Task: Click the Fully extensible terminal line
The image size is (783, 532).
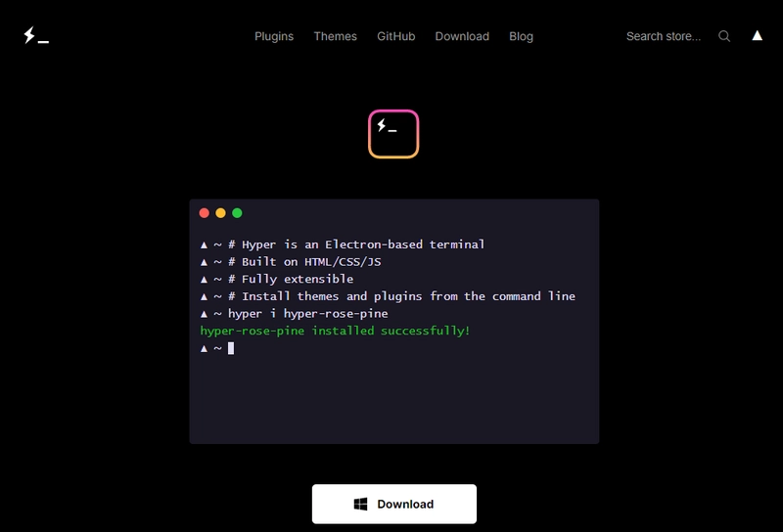Action: 277,279
